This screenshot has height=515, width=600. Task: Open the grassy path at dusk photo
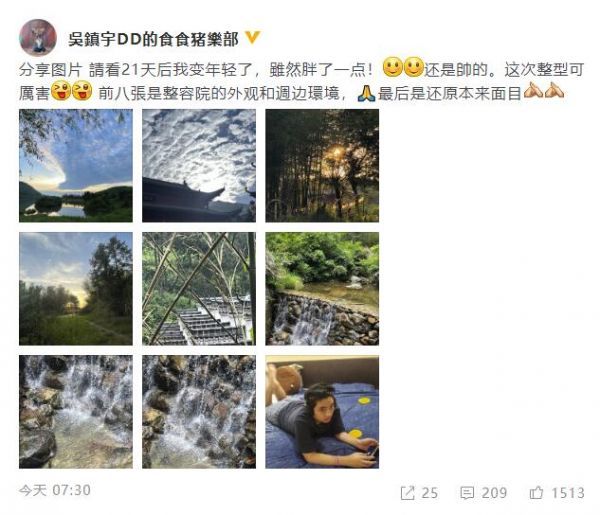[76, 289]
